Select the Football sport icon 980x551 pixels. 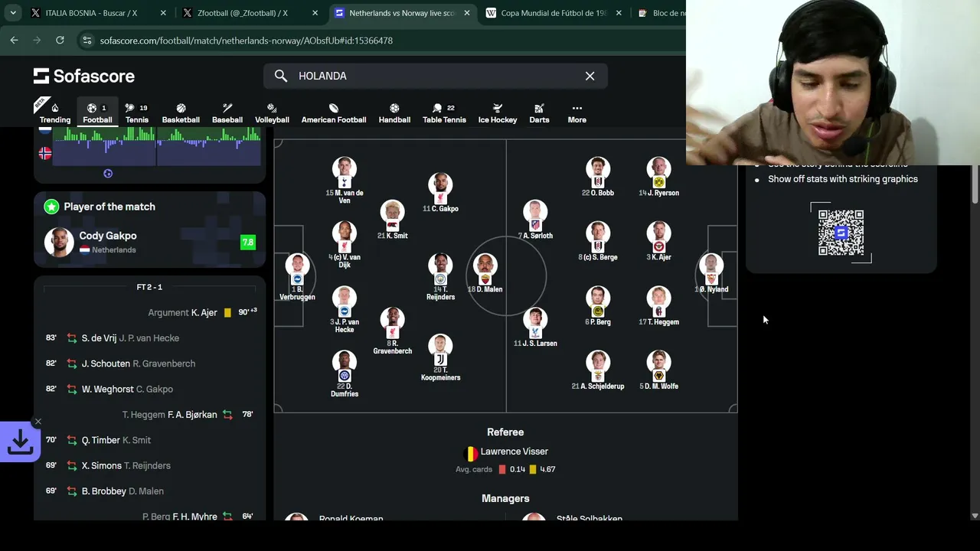[x=97, y=112]
